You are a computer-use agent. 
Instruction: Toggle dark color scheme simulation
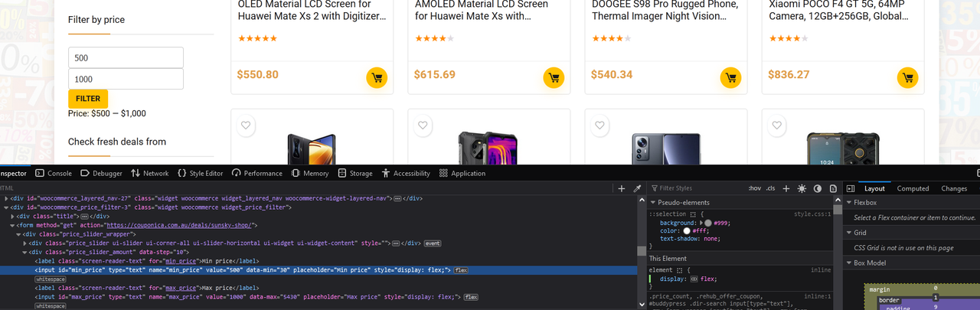coord(817,188)
